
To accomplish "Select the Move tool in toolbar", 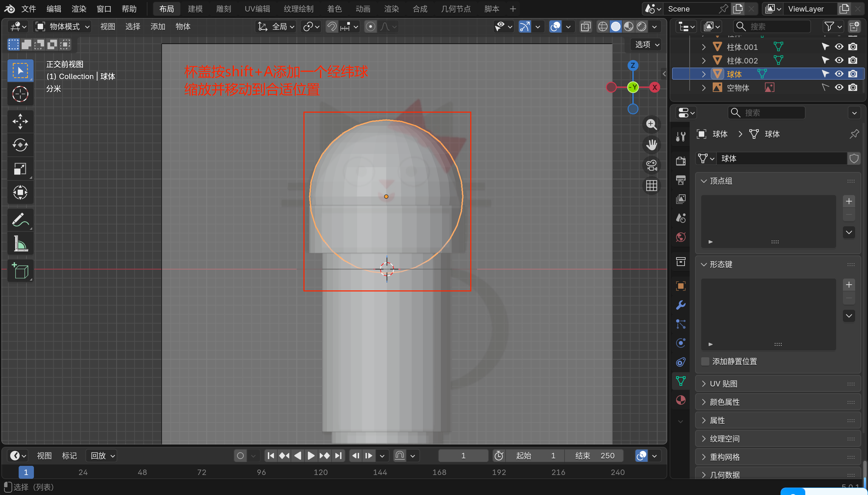I will (x=20, y=121).
